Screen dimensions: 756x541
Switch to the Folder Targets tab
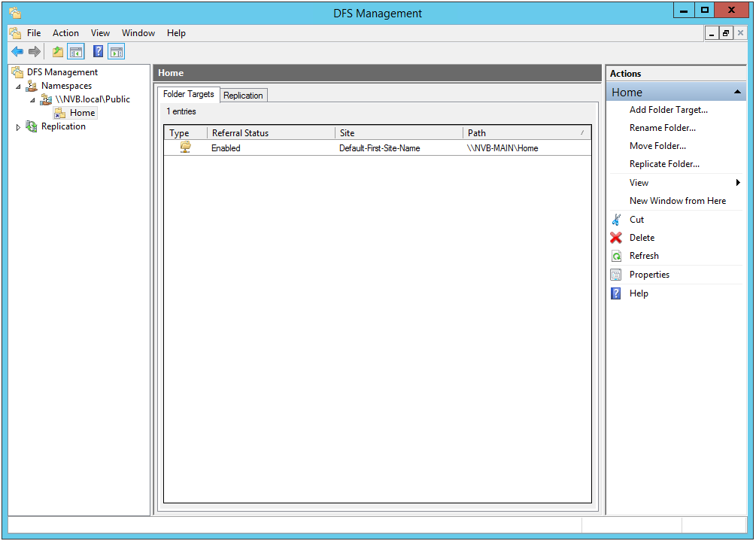[x=189, y=94]
